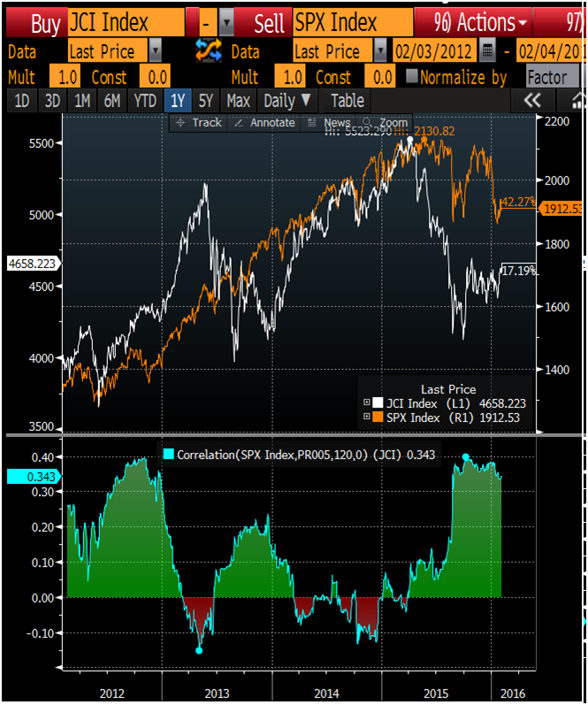Select the 3D range tab
This screenshot has height=705, width=588.
tap(52, 100)
